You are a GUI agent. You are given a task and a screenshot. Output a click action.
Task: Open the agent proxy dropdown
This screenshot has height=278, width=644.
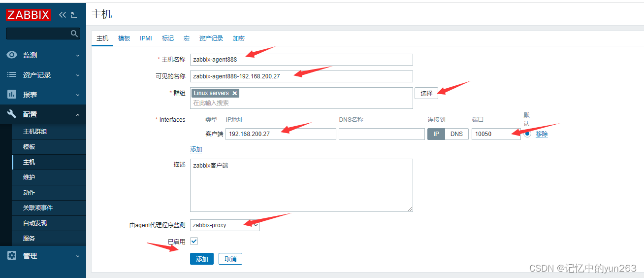(225, 225)
